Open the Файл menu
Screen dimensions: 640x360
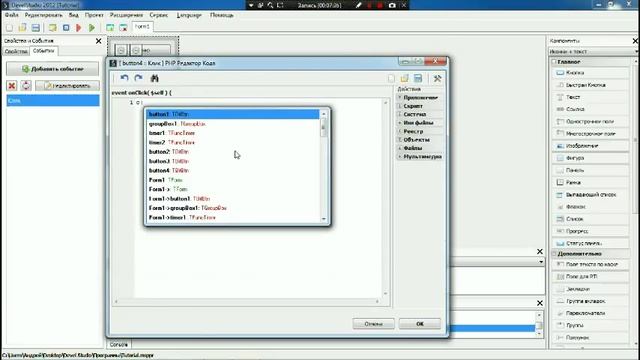pos(11,15)
